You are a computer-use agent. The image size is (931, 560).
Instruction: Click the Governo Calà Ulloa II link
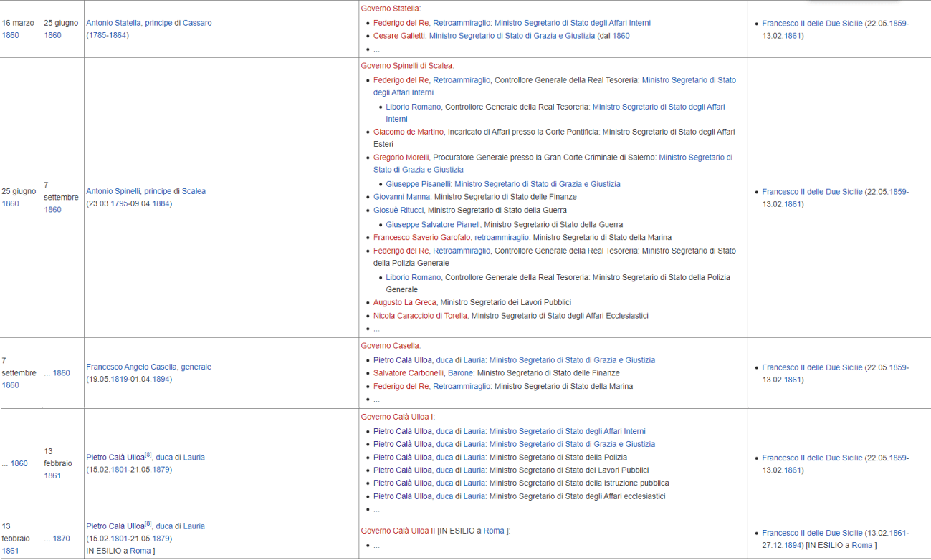pos(398,531)
